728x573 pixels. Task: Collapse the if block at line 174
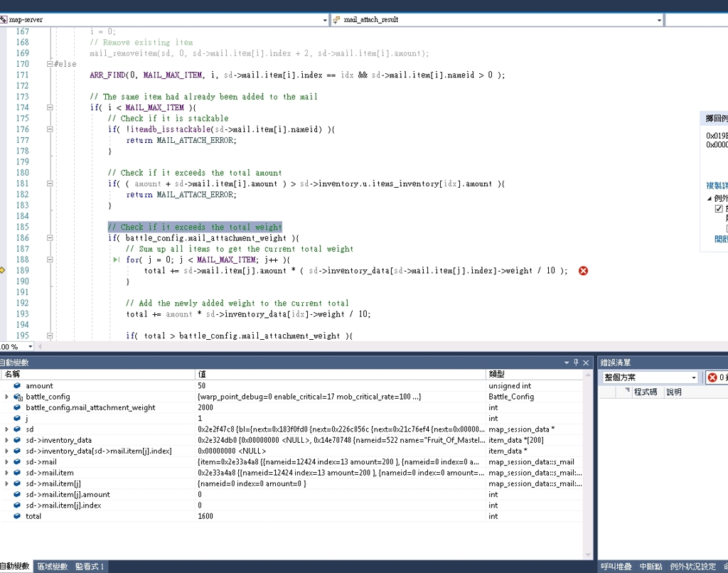50,107
